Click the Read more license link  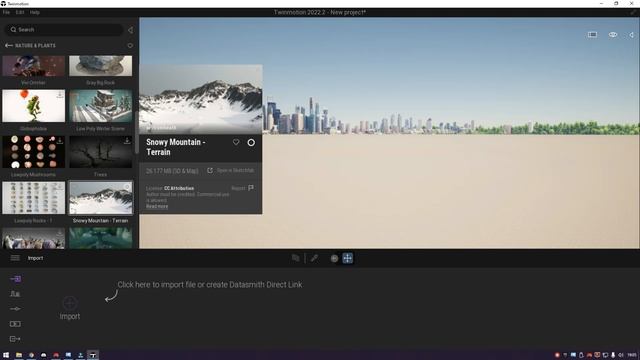pyautogui.click(x=157, y=207)
